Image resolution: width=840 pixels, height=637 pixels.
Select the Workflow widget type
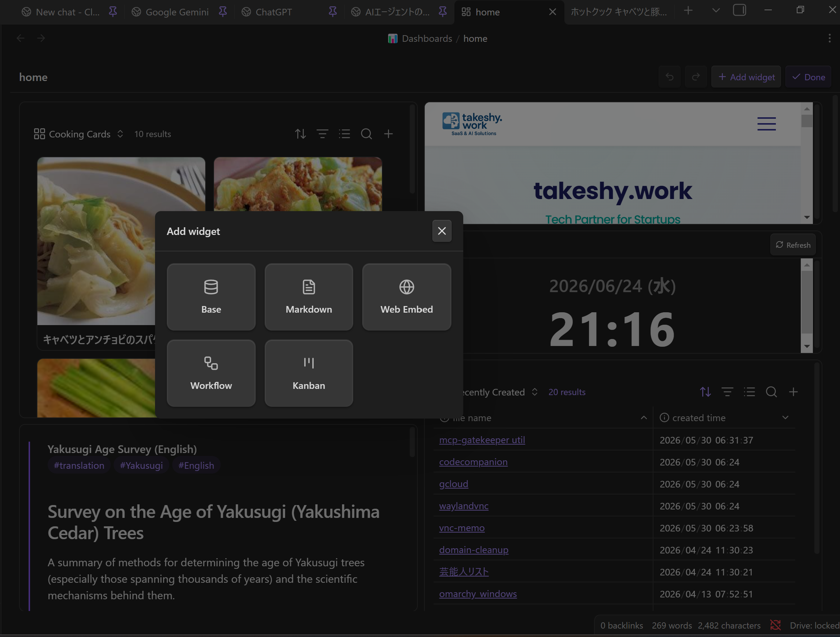pos(211,373)
